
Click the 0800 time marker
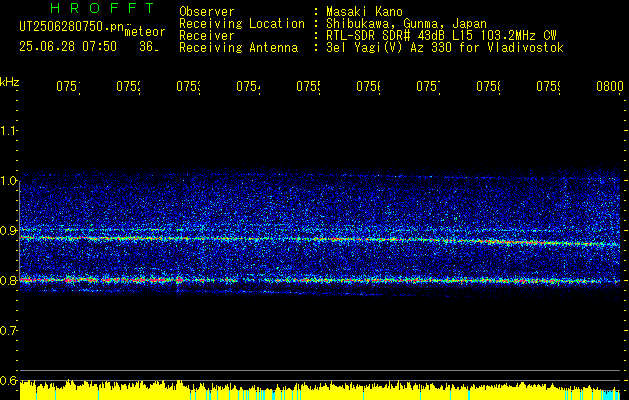pos(610,87)
